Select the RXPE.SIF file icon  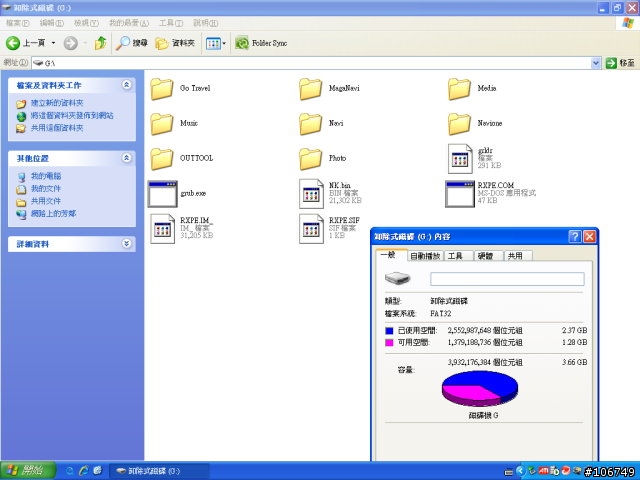(311, 229)
